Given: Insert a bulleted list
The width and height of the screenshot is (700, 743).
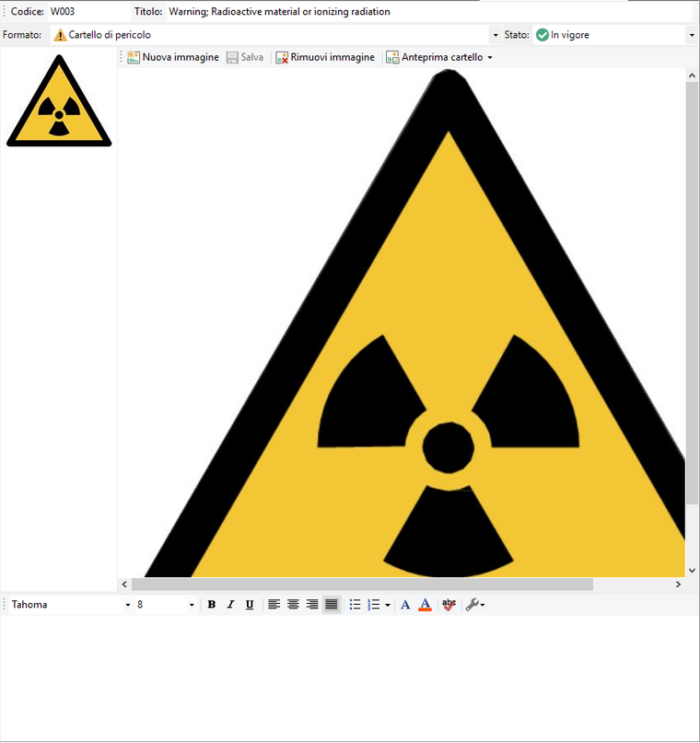Looking at the screenshot, I should 355,605.
